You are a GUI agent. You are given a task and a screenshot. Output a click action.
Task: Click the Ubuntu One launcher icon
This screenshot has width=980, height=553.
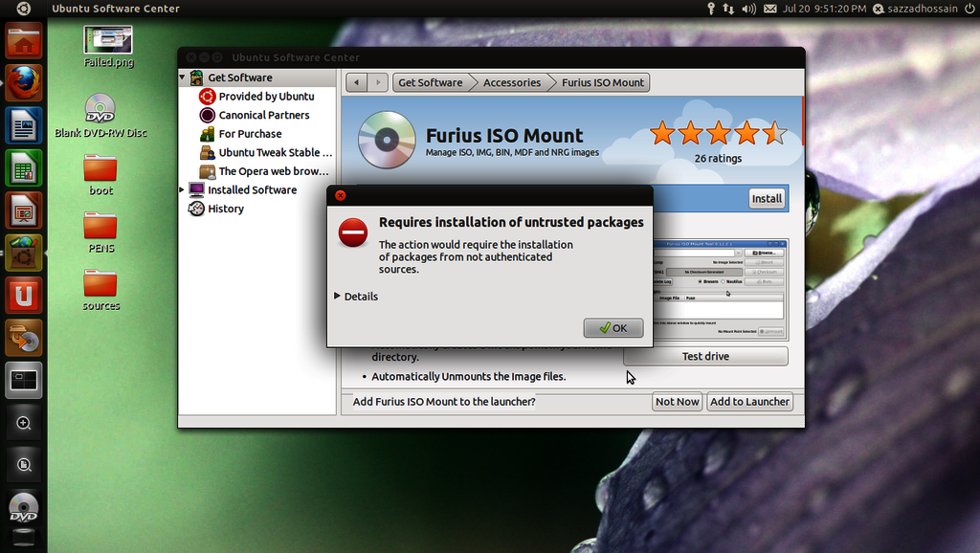pos(24,294)
